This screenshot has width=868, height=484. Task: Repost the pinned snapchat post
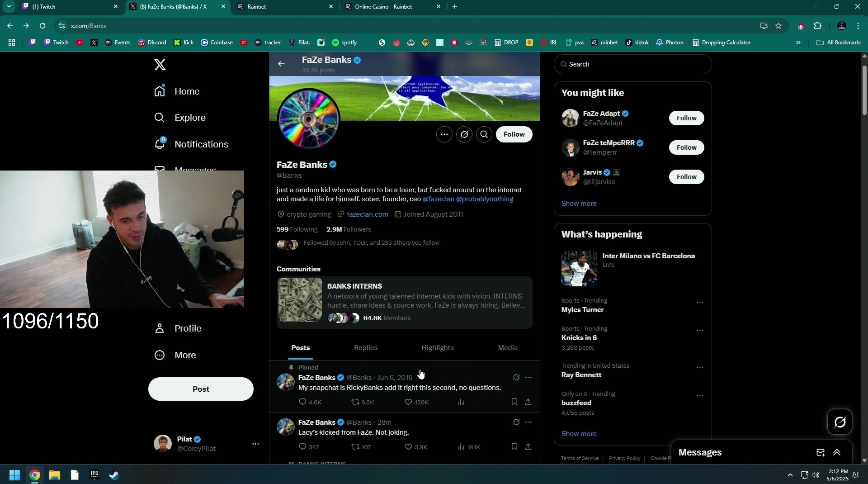(363, 402)
